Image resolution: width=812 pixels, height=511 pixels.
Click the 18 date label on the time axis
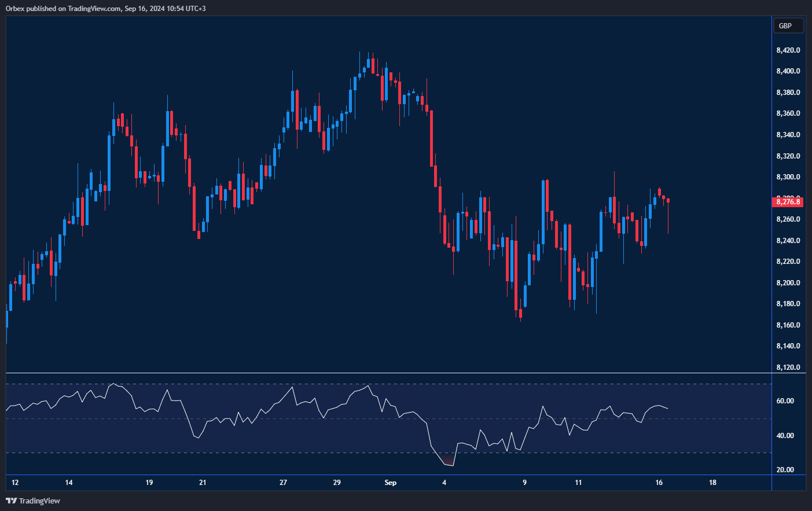[x=712, y=483]
